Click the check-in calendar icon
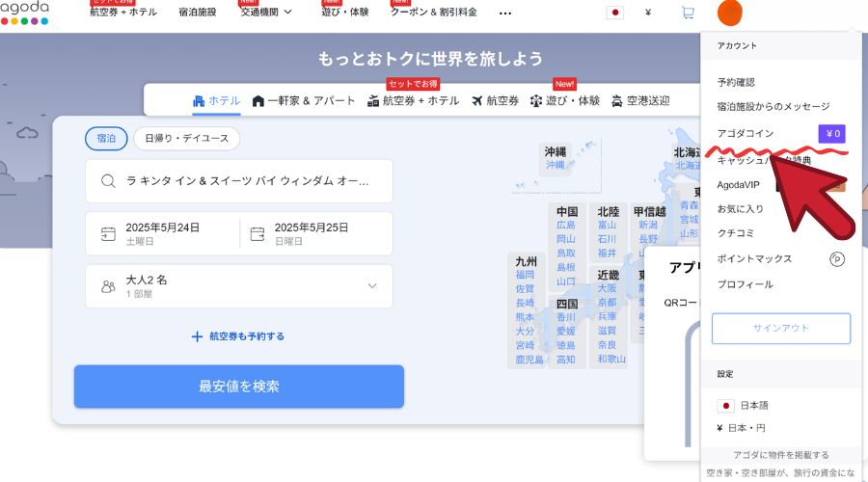Image resolution: width=868 pixels, height=482 pixels. click(x=108, y=234)
